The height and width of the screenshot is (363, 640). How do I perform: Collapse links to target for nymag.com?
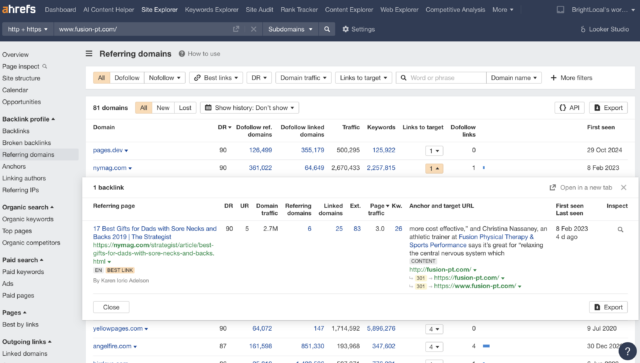434,168
